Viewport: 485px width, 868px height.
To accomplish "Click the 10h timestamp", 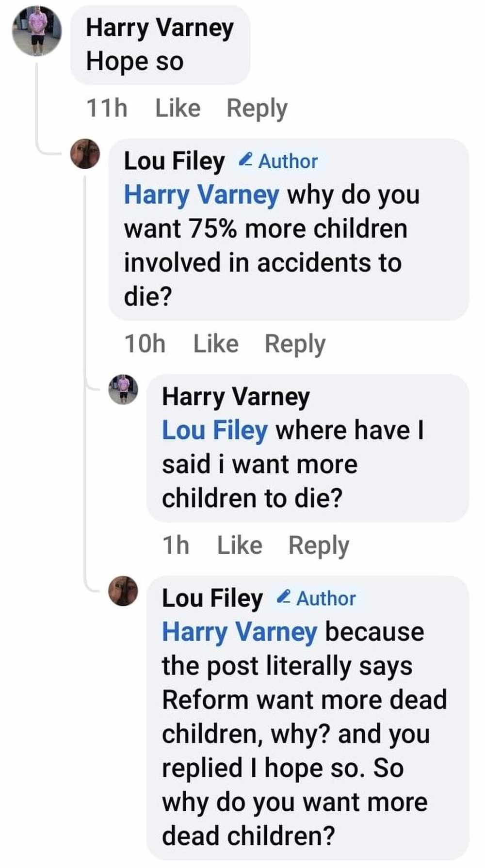I will click(x=145, y=344).
